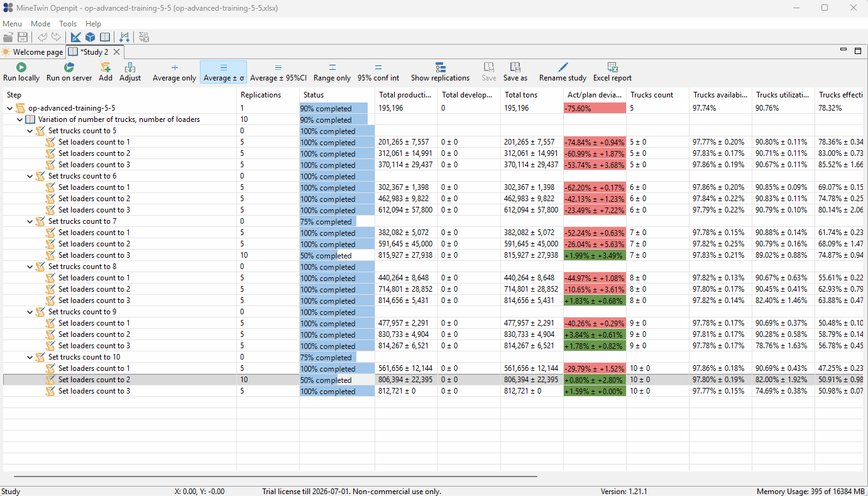Viewport: 868px width, 496px height.
Task: Click the red -75.60% deviation cell
Action: [x=595, y=108]
